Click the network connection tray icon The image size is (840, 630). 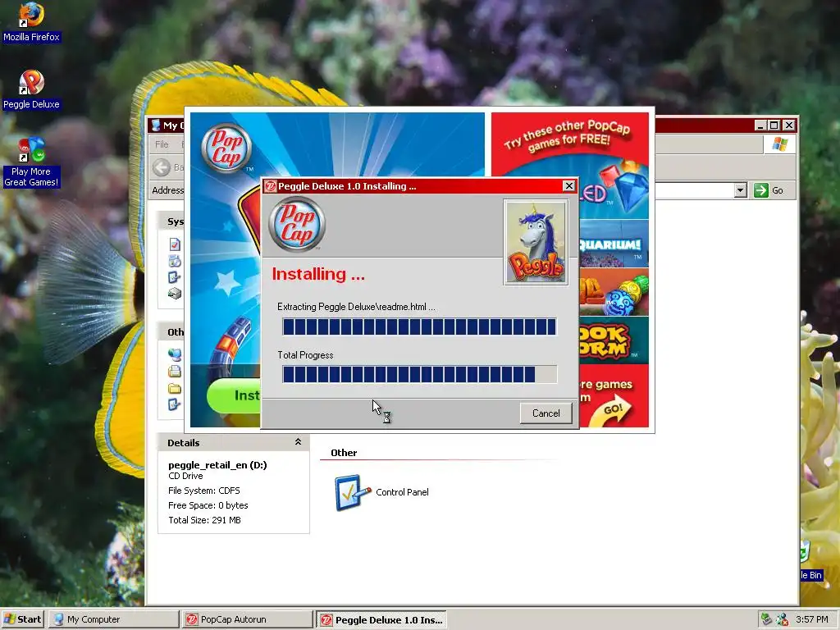(782, 619)
